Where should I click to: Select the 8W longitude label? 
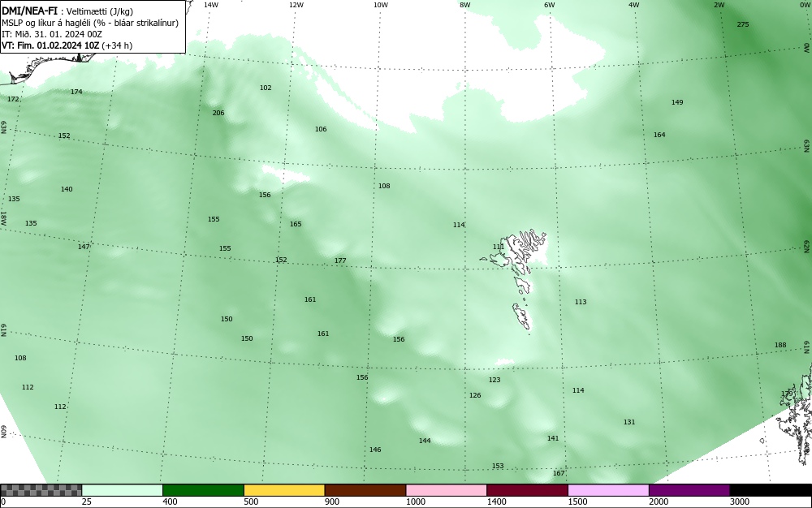tap(465, 5)
